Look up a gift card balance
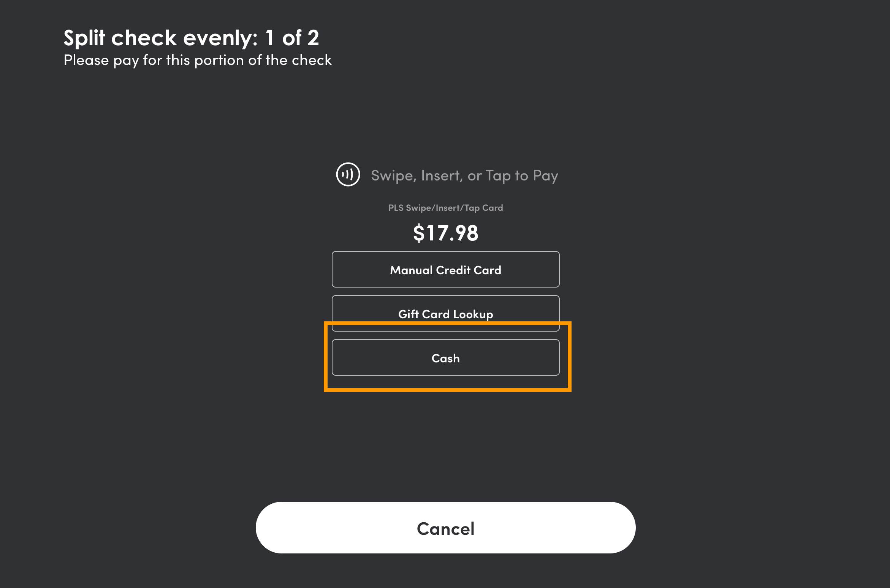The height and width of the screenshot is (588, 890). 445,313
